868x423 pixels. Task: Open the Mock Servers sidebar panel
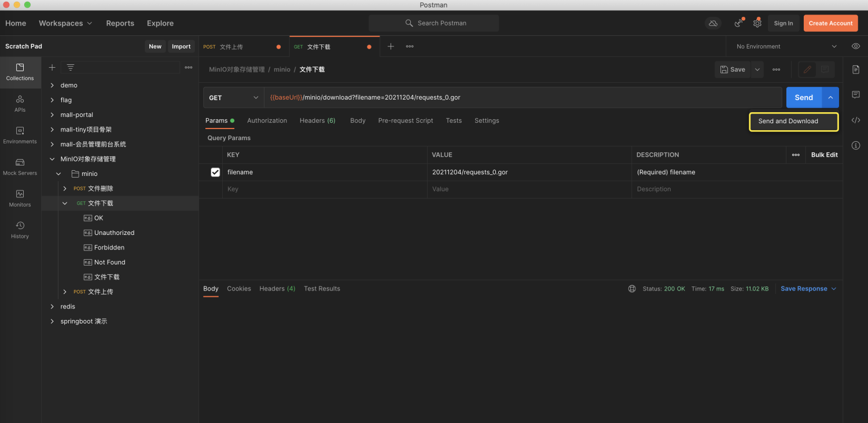tap(20, 167)
